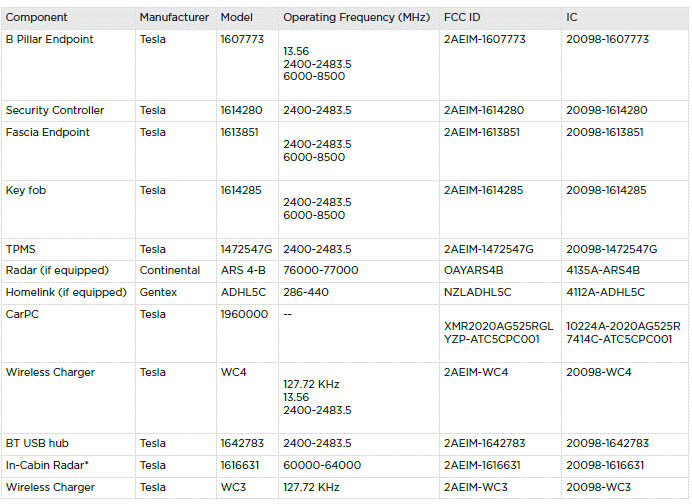
Task: Click the Gentex manufacturer cell
Action: point(158,293)
